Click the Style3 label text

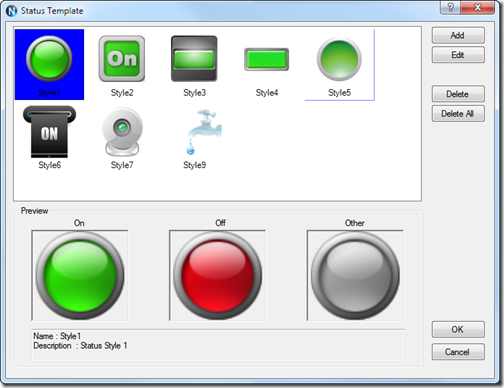tap(194, 92)
